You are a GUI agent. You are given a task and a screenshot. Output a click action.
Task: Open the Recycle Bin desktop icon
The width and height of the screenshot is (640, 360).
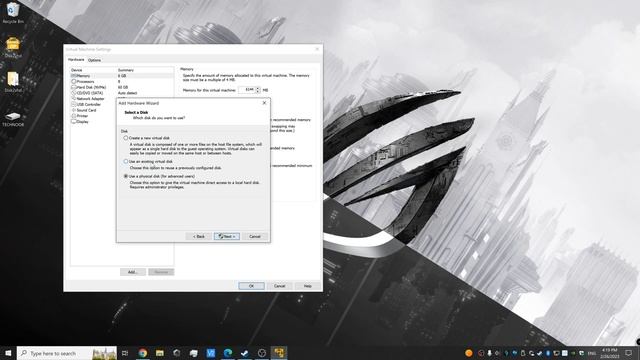pyautogui.click(x=13, y=13)
